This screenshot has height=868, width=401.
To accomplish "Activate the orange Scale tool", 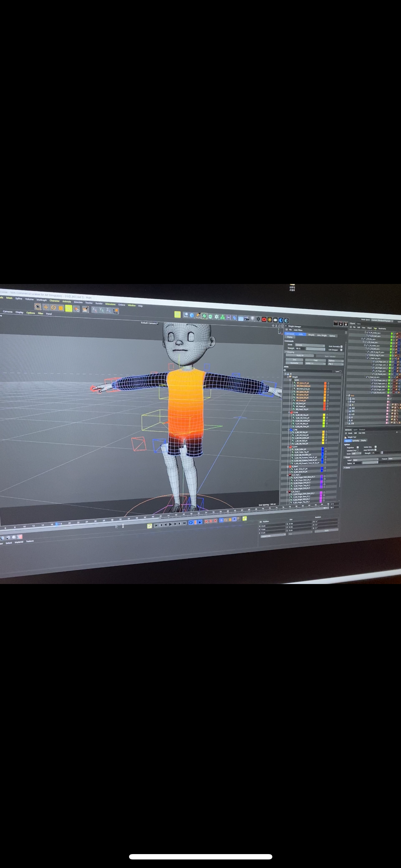I will (x=61, y=308).
